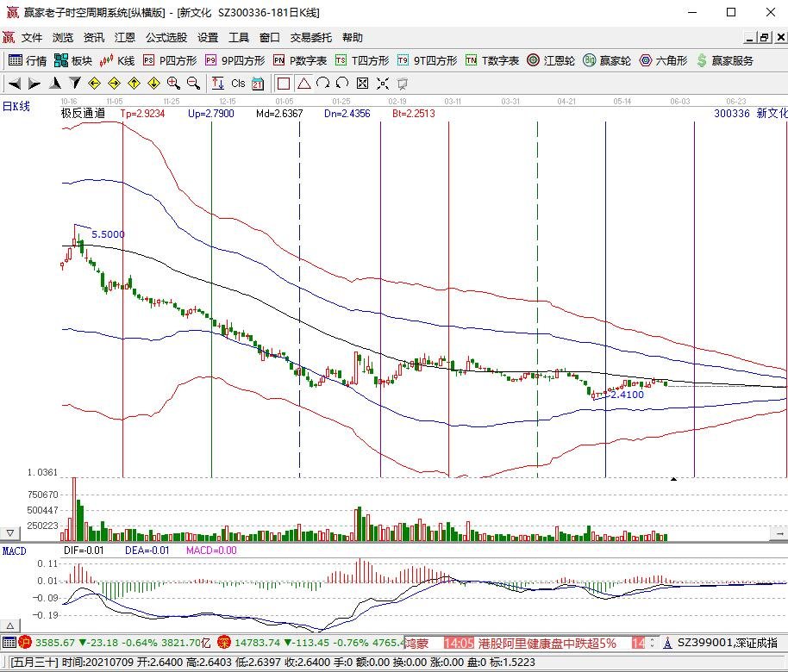Open the P四方形 tool

click(170, 61)
